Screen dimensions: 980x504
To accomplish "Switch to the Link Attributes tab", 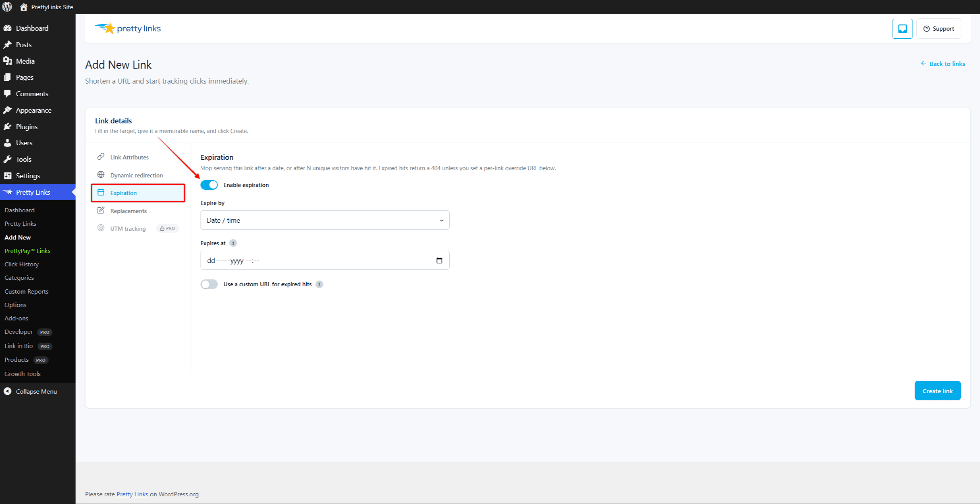I will tap(138, 157).
